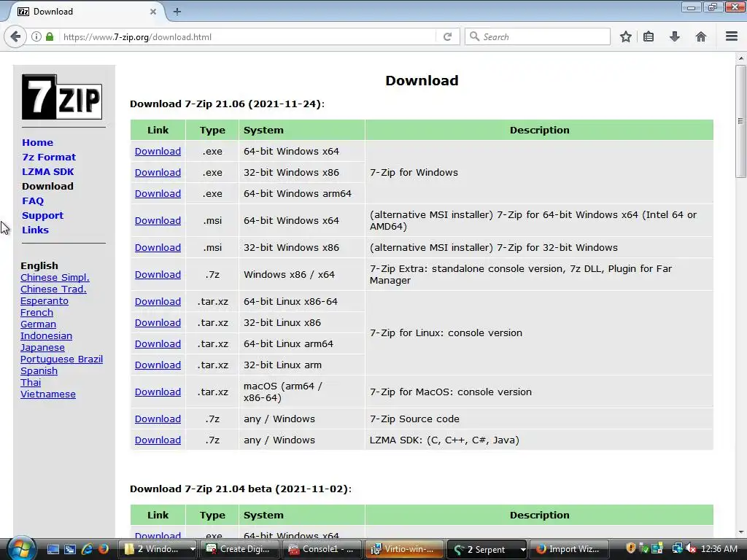Open a new tab with plus button

(x=177, y=12)
